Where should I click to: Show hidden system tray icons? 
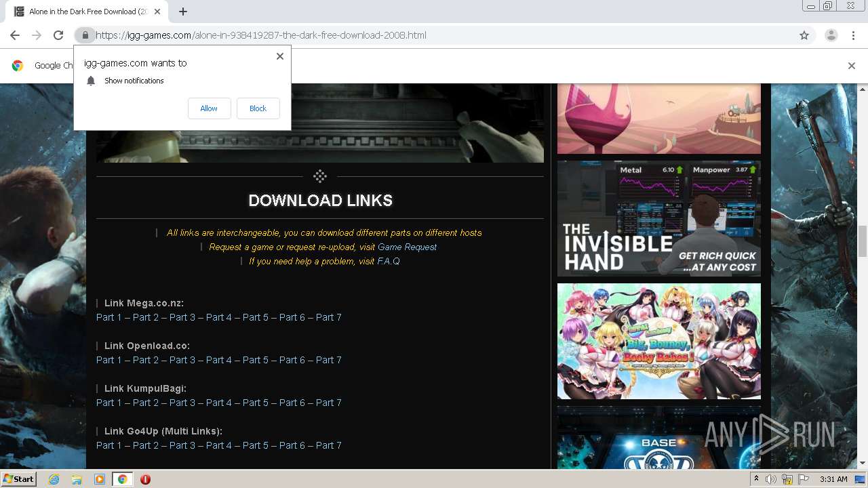pyautogui.click(x=756, y=479)
